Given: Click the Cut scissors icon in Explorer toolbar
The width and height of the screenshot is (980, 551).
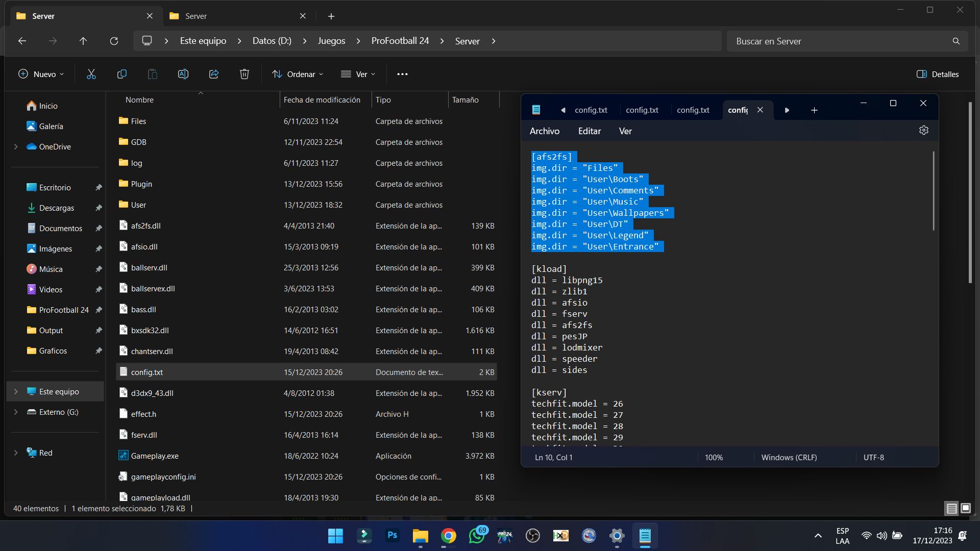Looking at the screenshot, I should tap(91, 74).
